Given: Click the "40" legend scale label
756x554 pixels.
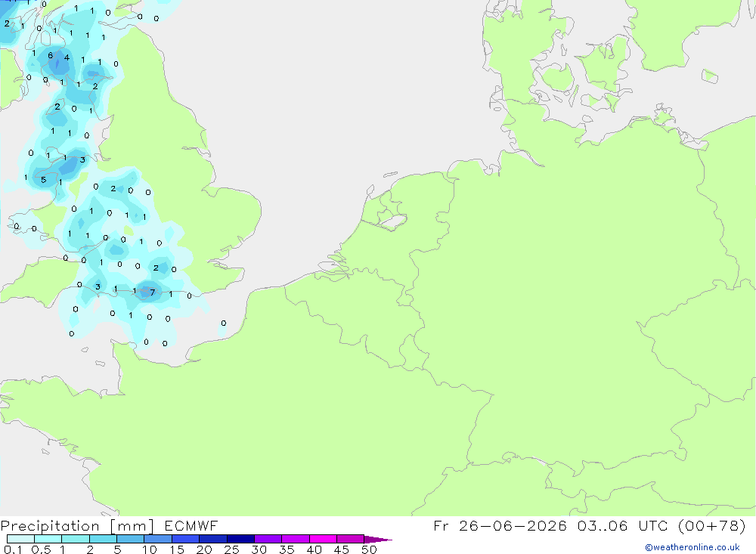Looking at the screenshot, I should (x=314, y=549).
